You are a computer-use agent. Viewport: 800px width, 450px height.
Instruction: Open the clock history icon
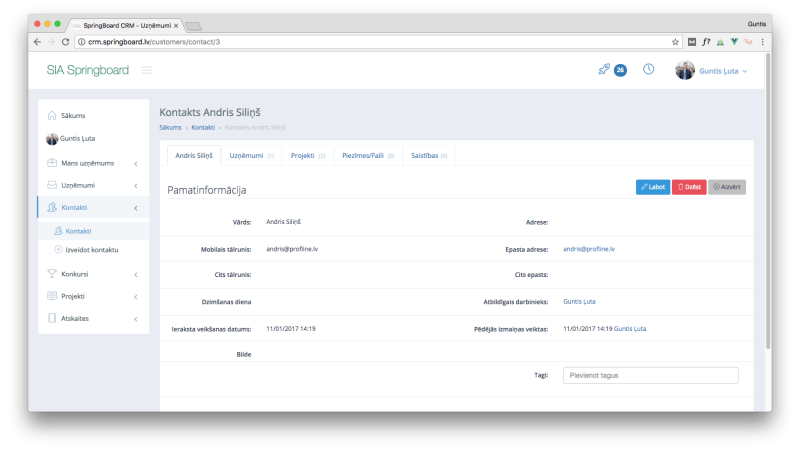tap(648, 69)
